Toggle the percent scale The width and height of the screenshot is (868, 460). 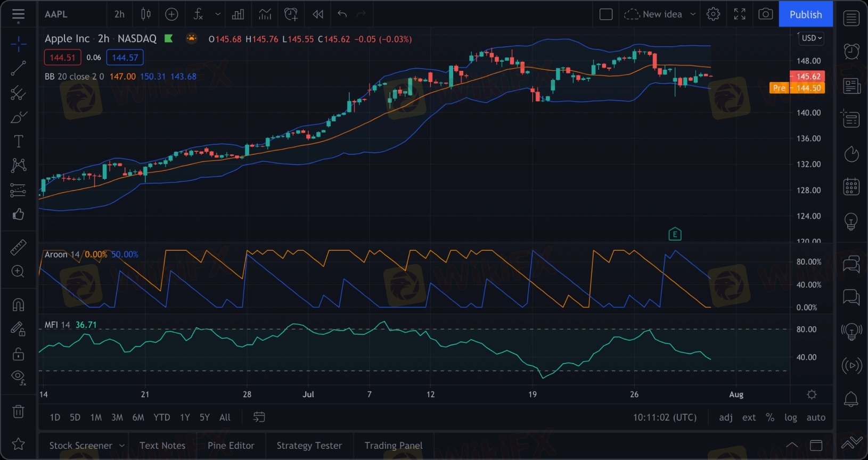click(x=770, y=417)
